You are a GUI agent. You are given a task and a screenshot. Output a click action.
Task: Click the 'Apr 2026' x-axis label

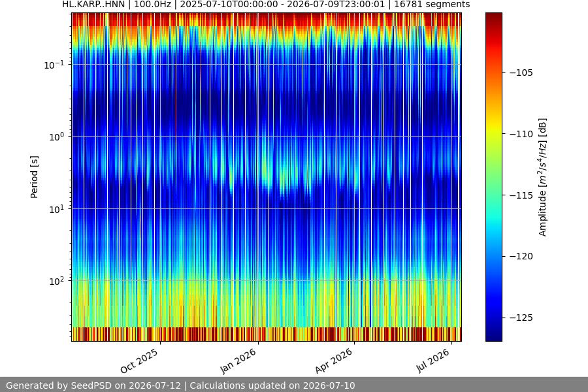334,361
